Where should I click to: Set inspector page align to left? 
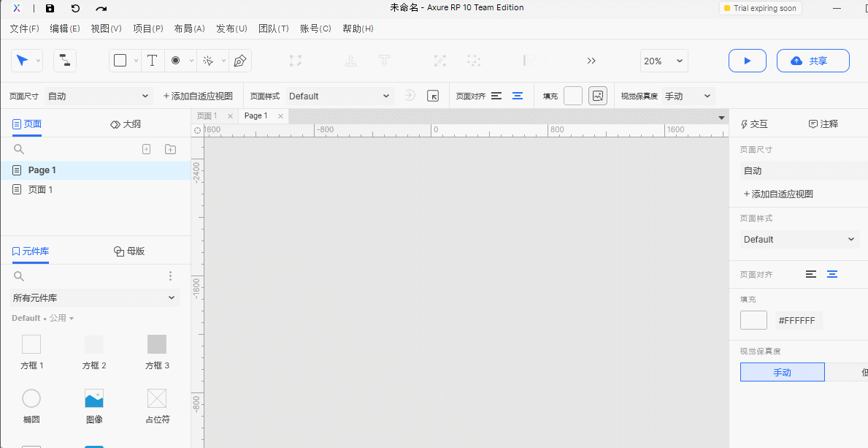click(x=811, y=274)
